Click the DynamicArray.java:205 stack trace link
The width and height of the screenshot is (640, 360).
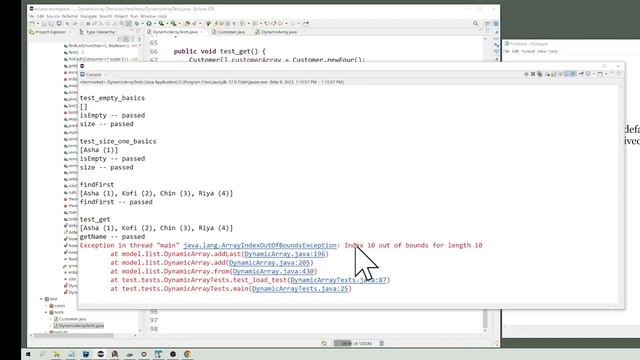tap(269, 262)
